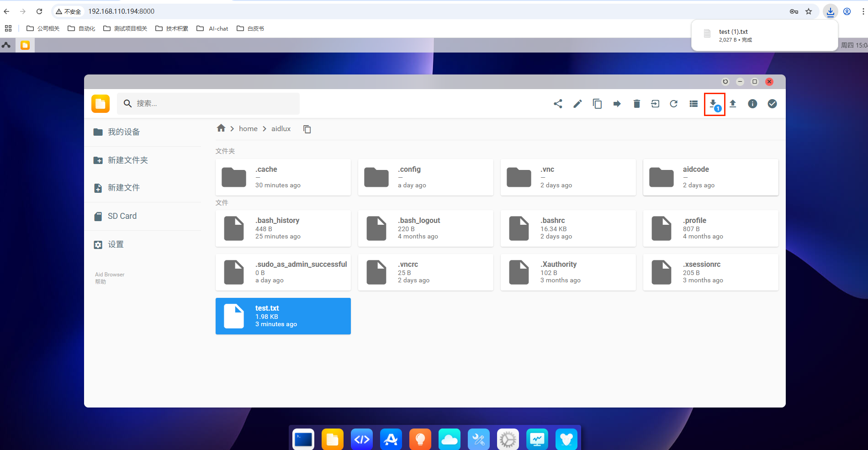Open the .cache folder
This screenshot has height=450, width=868.
click(x=283, y=177)
